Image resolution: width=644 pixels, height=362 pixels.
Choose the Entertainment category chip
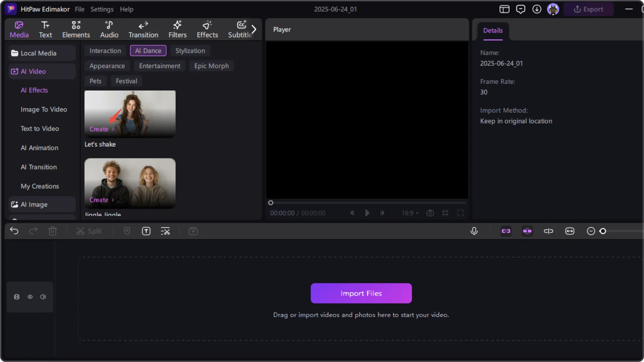(x=160, y=66)
